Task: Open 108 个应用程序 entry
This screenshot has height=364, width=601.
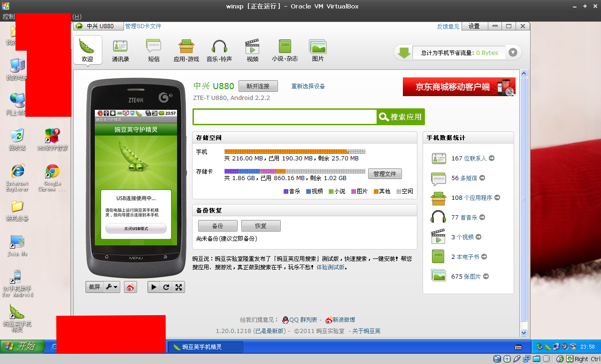Action: pos(476,198)
